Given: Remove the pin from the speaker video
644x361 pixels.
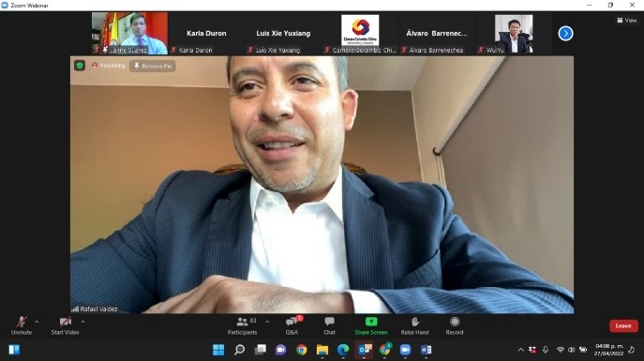Looking at the screenshot, I should 153,66.
